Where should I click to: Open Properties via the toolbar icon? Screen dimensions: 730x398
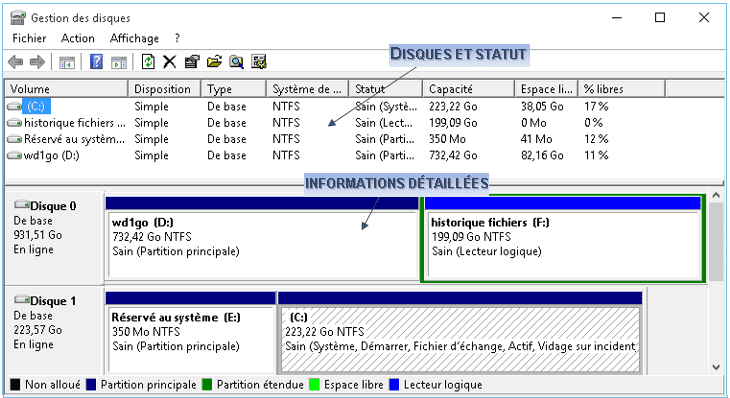click(x=192, y=61)
